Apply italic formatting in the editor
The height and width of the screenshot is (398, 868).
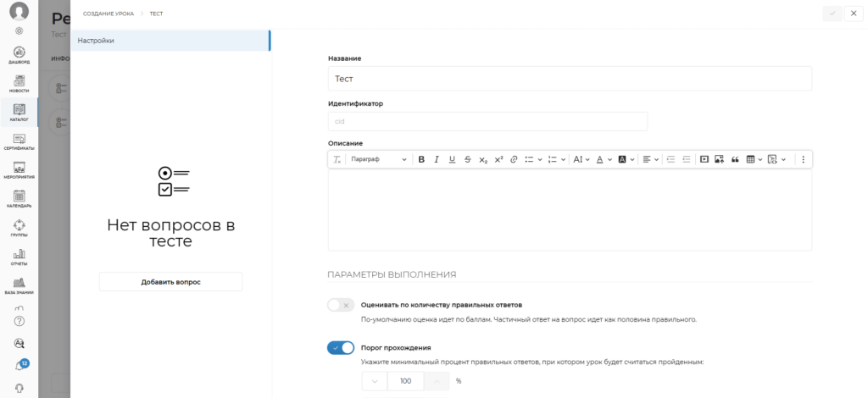(437, 159)
